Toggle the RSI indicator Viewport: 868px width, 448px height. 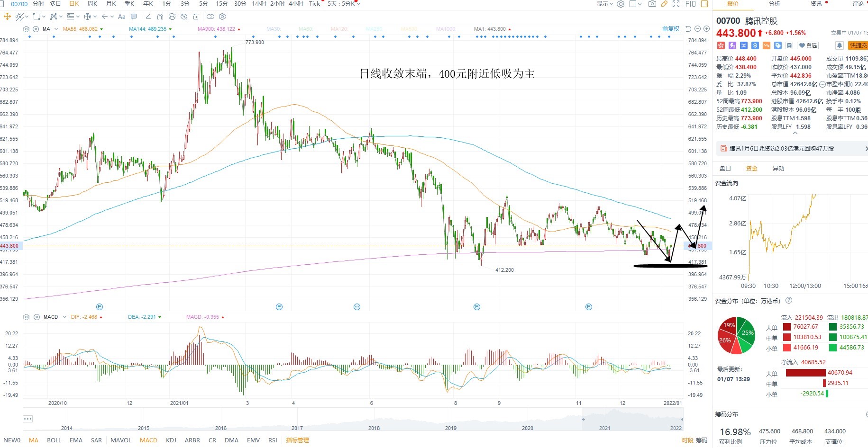click(x=273, y=440)
